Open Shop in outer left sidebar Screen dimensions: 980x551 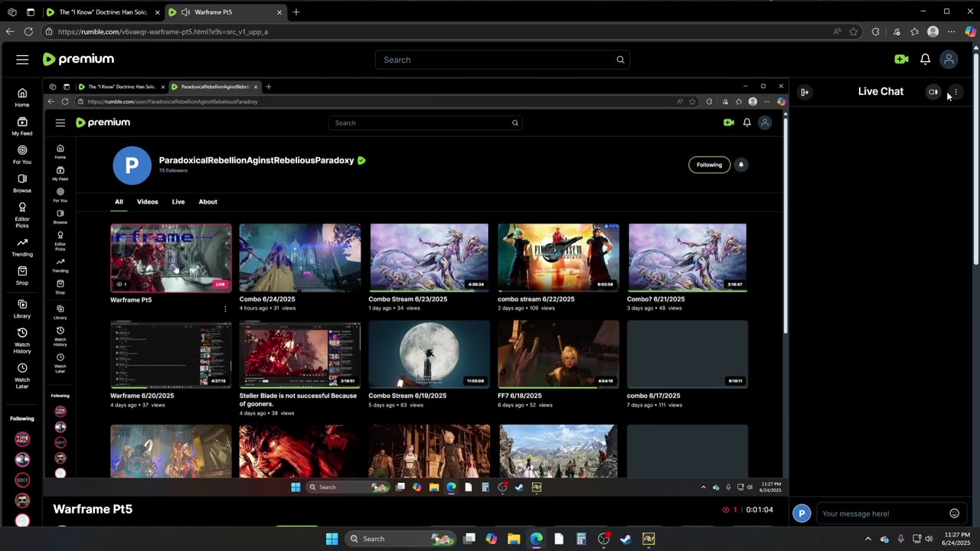(22, 276)
